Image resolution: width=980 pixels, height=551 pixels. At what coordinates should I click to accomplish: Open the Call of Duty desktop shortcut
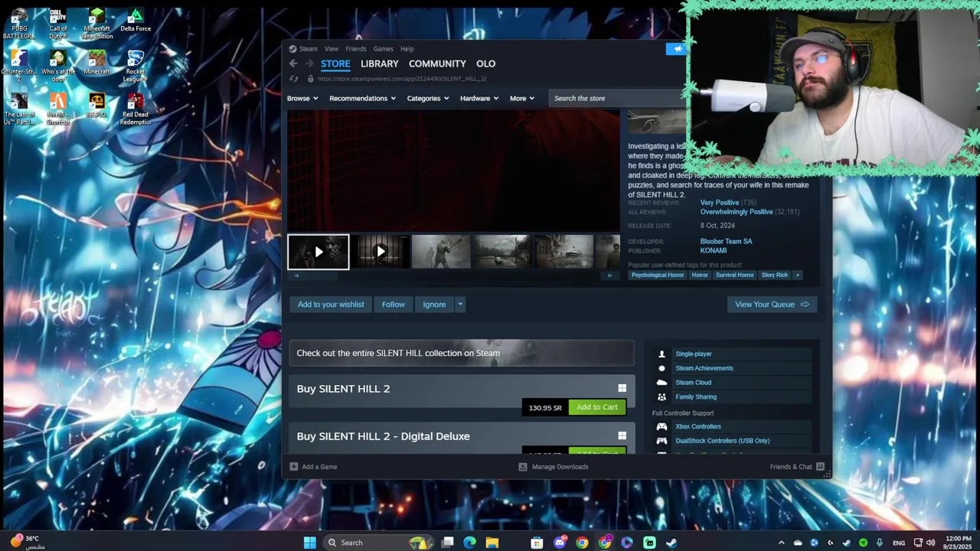point(58,24)
